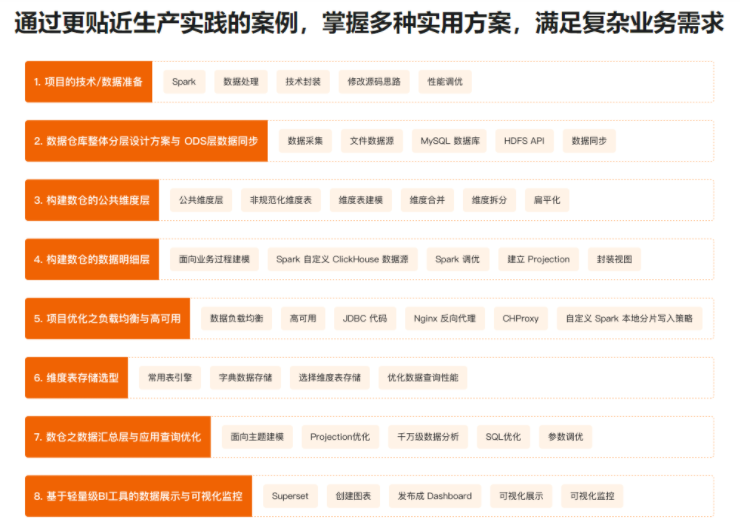Select the "HDFS API" tag
This screenshot has width=740, height=528.
[x=524, y=141]
